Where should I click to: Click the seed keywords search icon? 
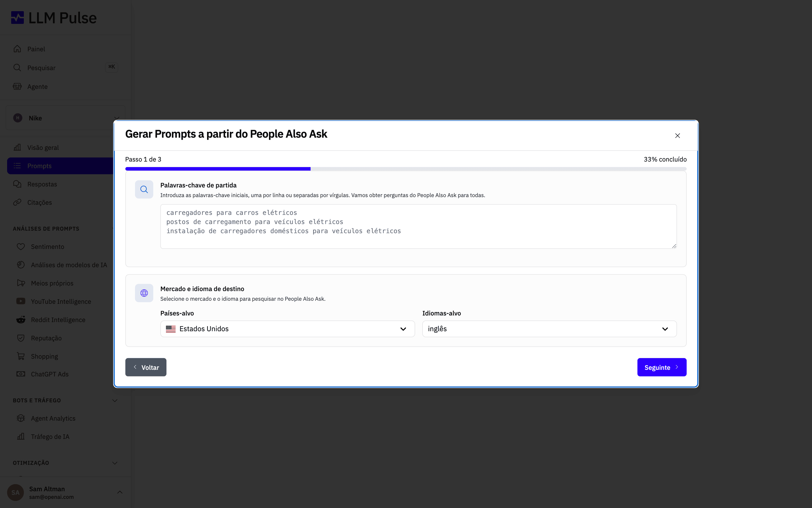pyautogui.click(x=144, y=189)
